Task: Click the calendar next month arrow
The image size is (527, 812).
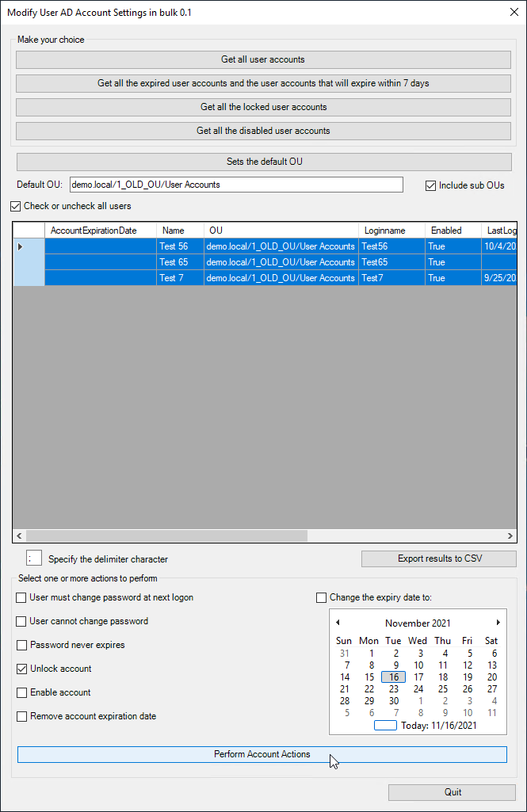Action: pyautogui.click(x=498, y=623)
